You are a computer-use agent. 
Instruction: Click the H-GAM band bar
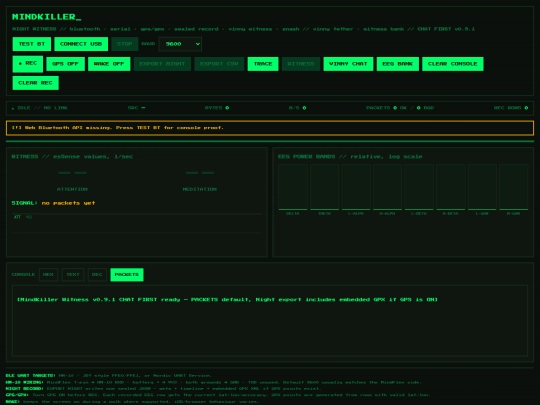[x=513, y=187]
